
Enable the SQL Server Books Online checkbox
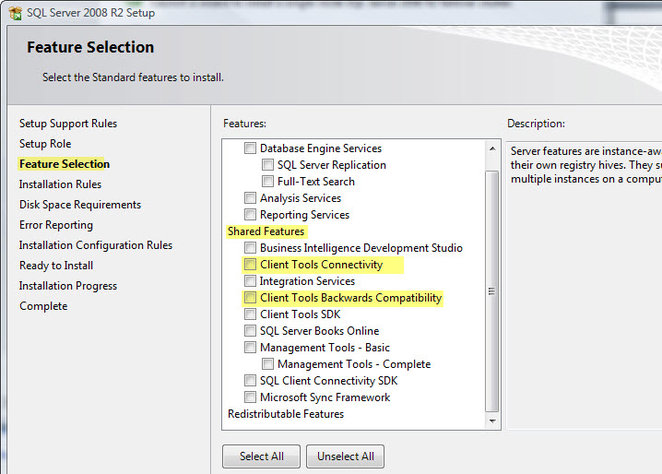(250, 330)
